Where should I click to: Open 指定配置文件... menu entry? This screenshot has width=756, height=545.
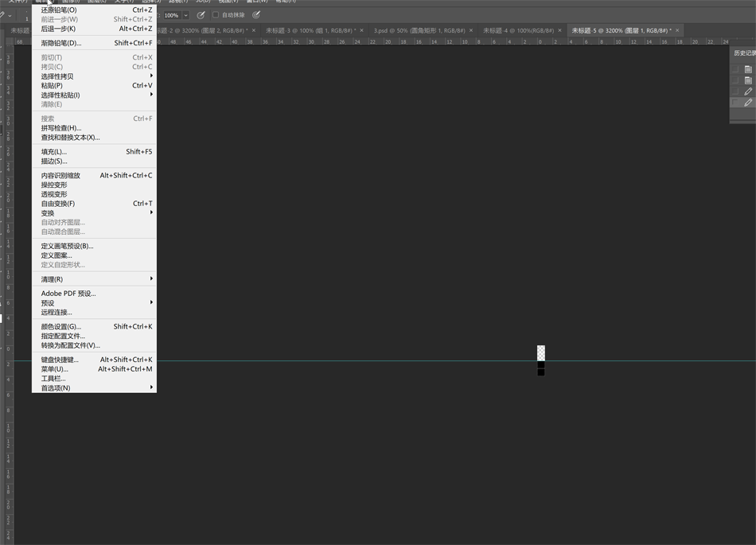click(94, 336)
